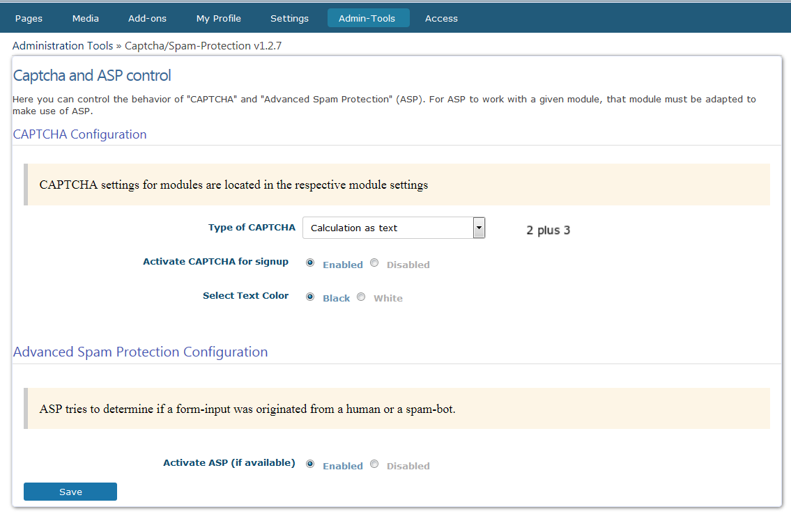Open My Profile page

218,19
